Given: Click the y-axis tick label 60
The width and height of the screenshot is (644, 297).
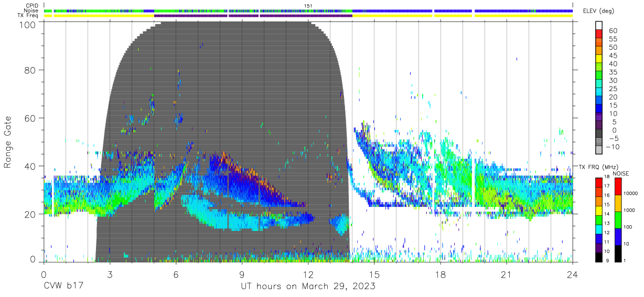Looking at the screenshot, I should 30,118.
